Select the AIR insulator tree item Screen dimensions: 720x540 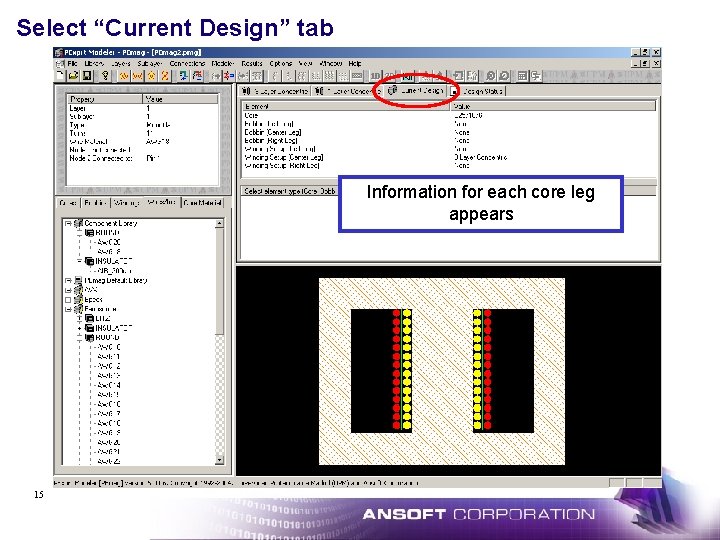click(114, 270)
